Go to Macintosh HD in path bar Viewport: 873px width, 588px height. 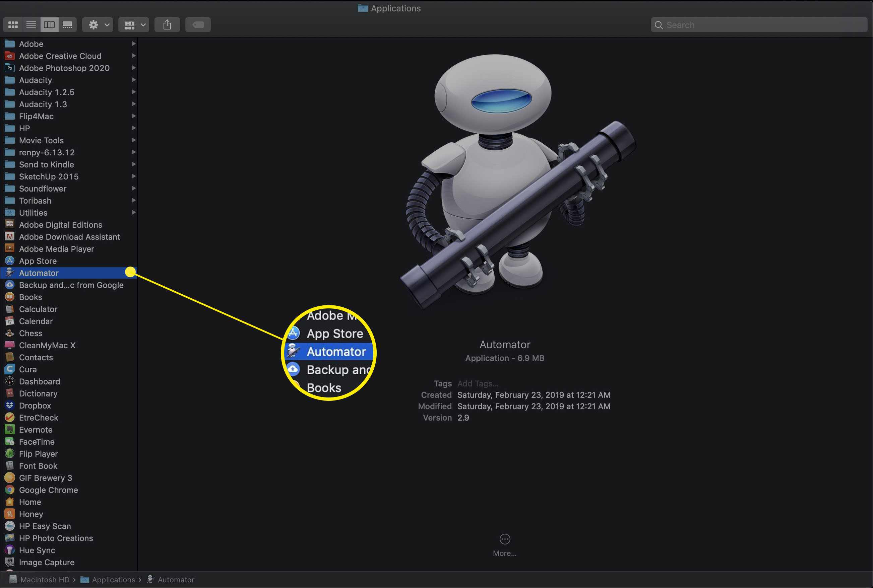coord(40,579)
